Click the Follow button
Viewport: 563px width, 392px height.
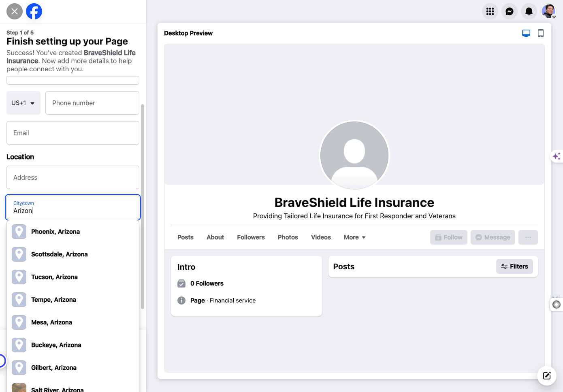pos(449,237)
